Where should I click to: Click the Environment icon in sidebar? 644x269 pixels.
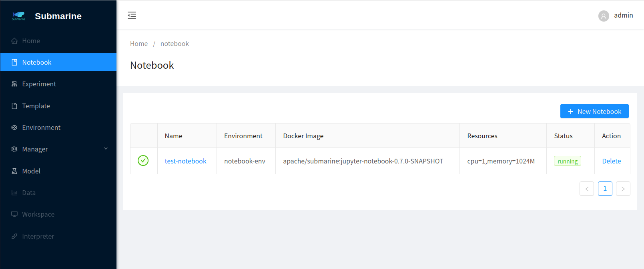14,128
